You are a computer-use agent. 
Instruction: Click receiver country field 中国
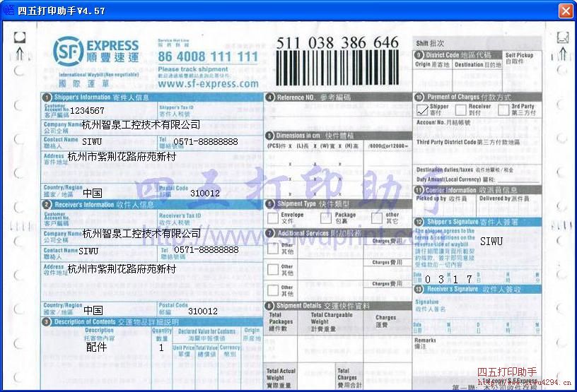click(93, 310)
